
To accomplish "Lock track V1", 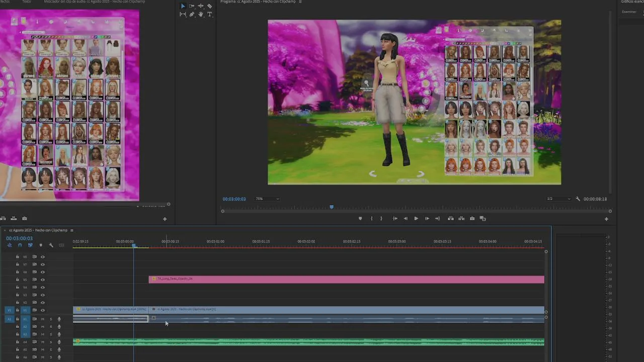I will 17,310.
